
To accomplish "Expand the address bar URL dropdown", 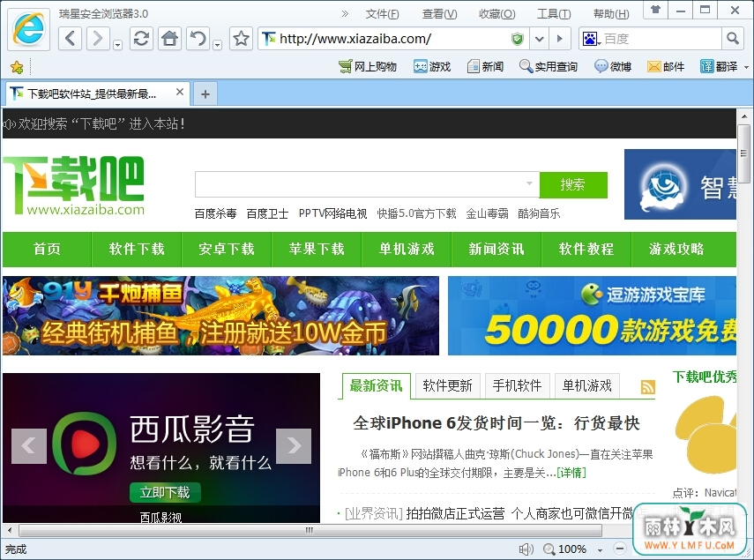I will (540, 39).
